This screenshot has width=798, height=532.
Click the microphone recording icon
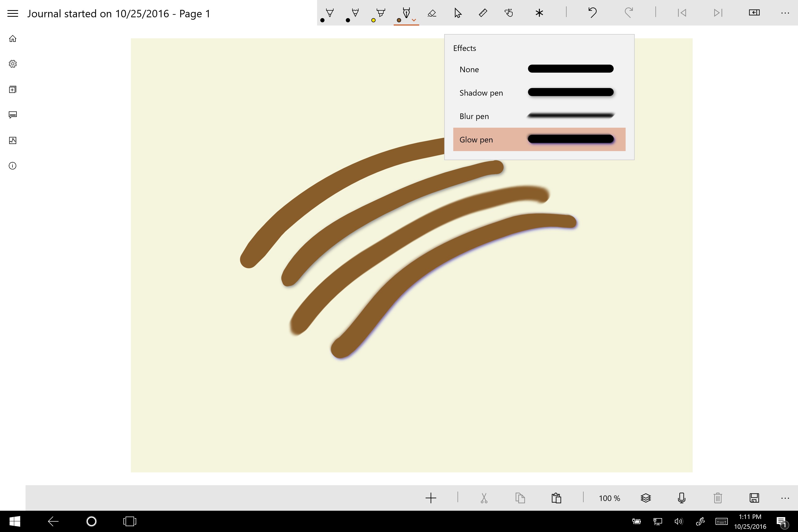point(681,498)
